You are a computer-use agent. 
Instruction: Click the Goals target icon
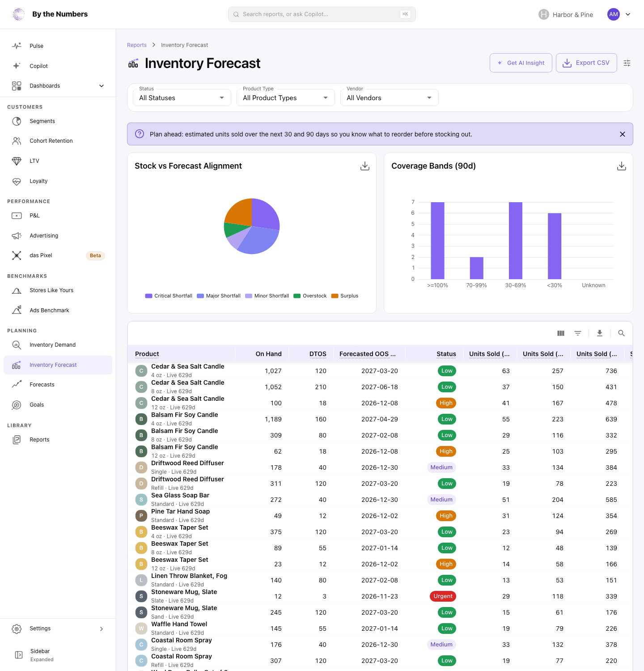click(x=17, y=405)
